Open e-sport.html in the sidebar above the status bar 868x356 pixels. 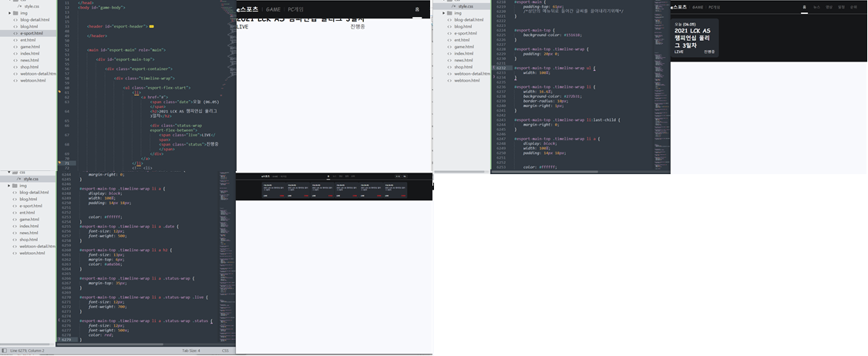coord(31,206)
